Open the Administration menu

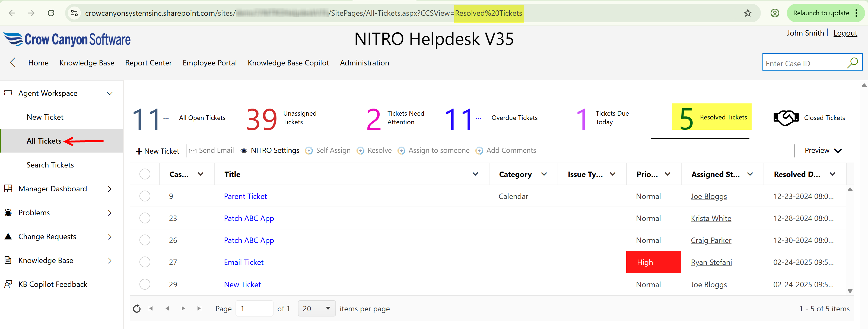coord(364,63)
